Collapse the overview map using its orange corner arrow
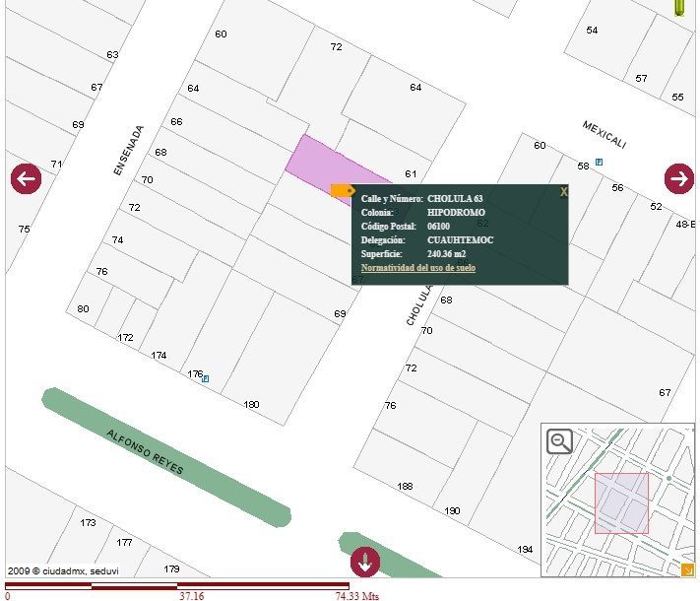 click(687, 569)
